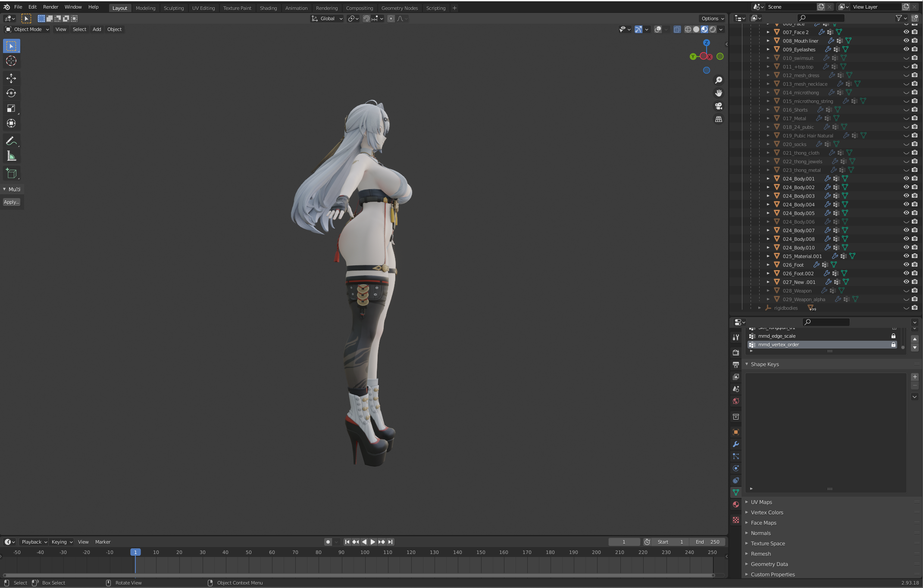
Task: Expand the rigidbodies collection row
Action: point(760,308)
